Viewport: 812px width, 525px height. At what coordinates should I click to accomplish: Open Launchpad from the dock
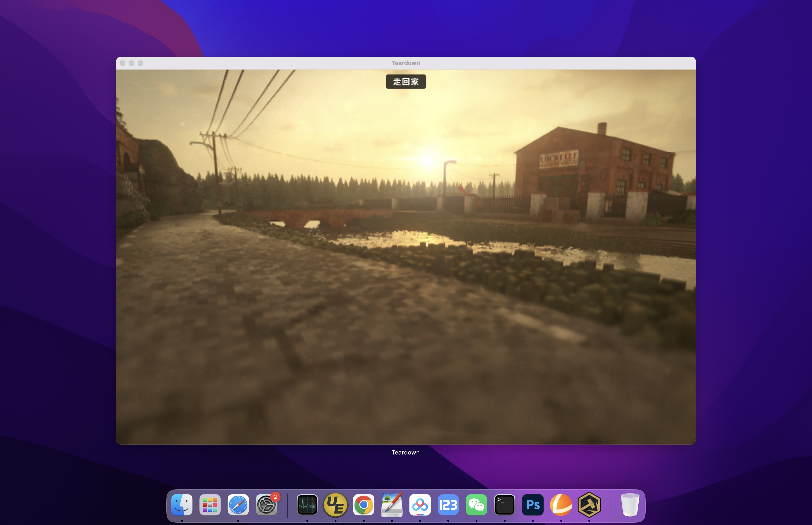(x=210, y=505)
